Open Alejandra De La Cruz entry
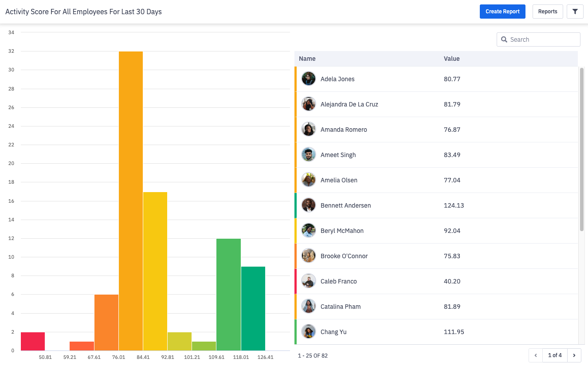Screen dimensions: 588x370 point(349,104)
